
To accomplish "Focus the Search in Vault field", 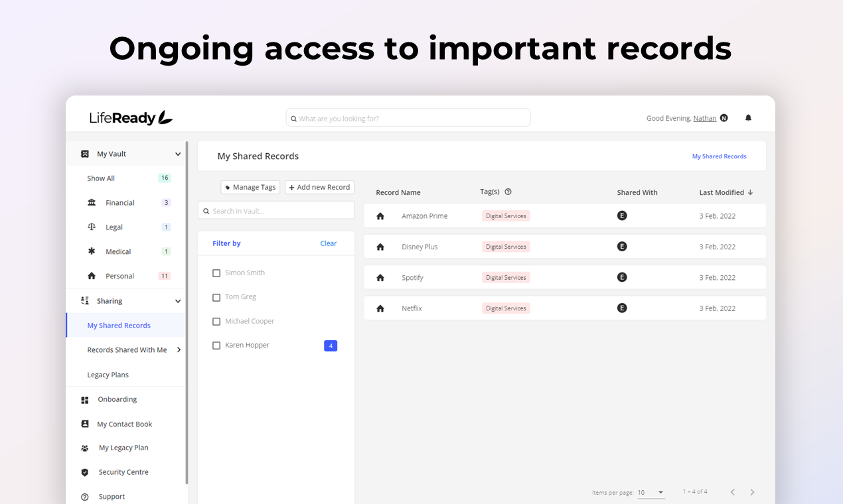I will coord(276,210).
